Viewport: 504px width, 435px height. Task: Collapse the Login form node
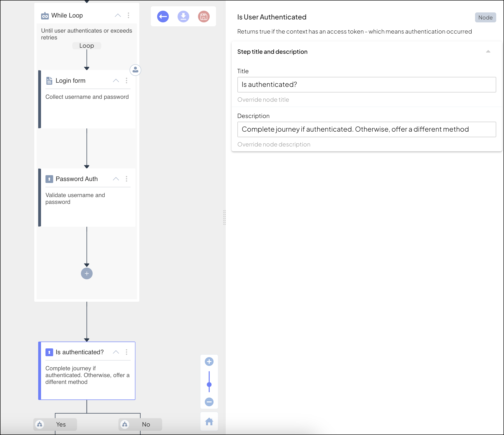(x=116, y=81)
